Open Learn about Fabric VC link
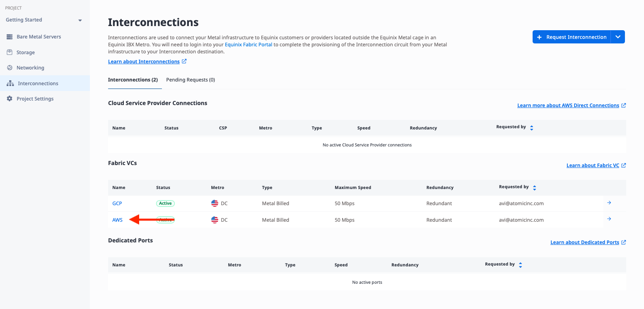644x309 pixels. click(x=593, y=165)
